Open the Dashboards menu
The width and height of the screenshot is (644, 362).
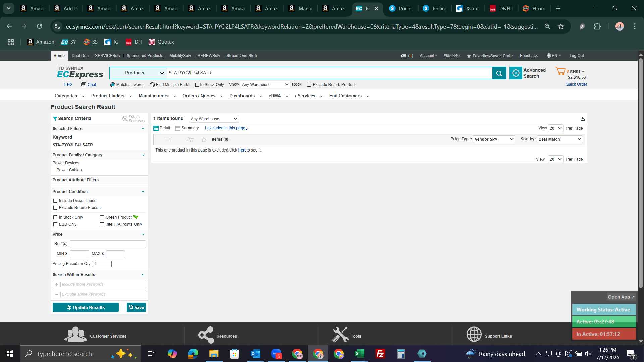tap(246, 96)
